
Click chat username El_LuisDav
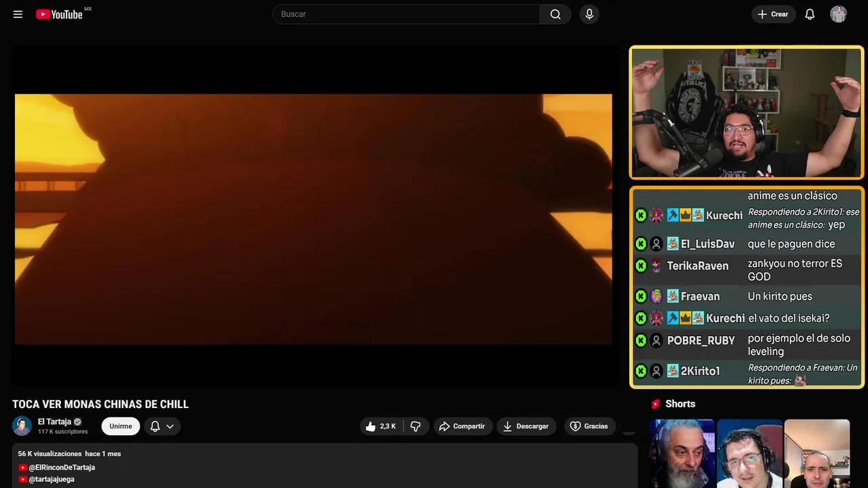708,244
